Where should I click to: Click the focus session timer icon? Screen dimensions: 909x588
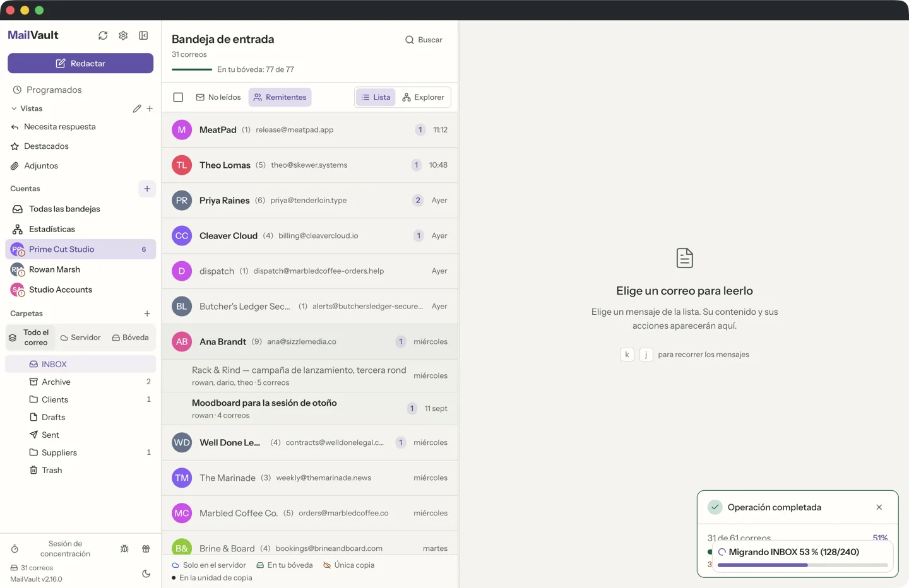coord(15,549)
